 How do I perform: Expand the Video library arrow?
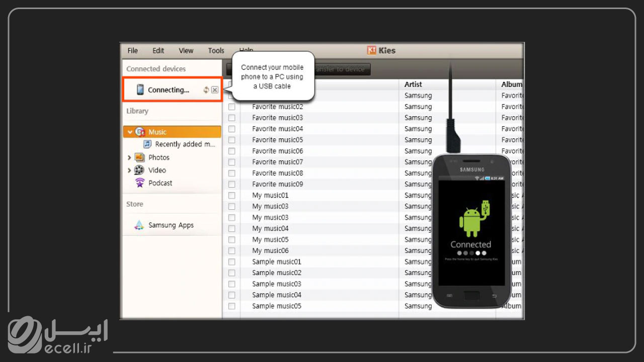129,170
